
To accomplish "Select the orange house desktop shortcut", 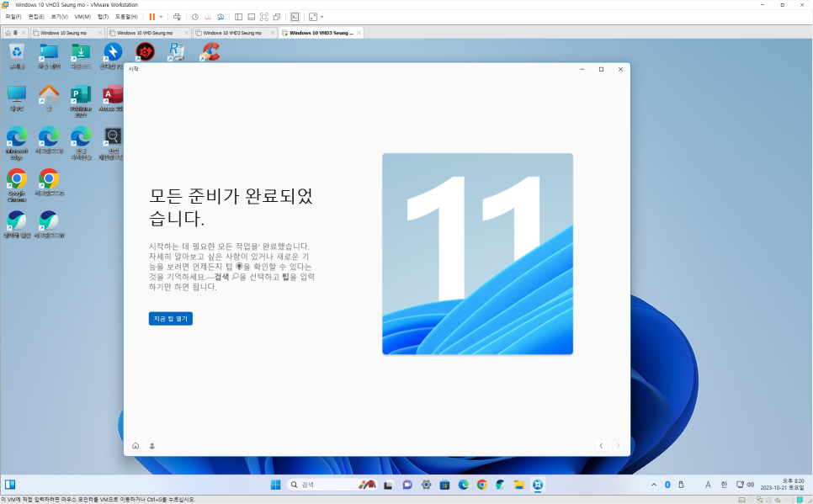I will (x=49, y=98).
